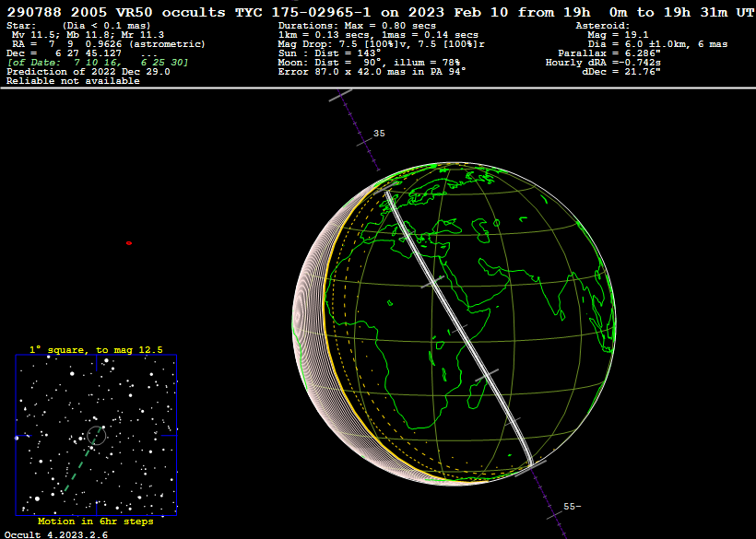Click the '55-' minute marker label
756x539 pixels.
tap(573, 506)
